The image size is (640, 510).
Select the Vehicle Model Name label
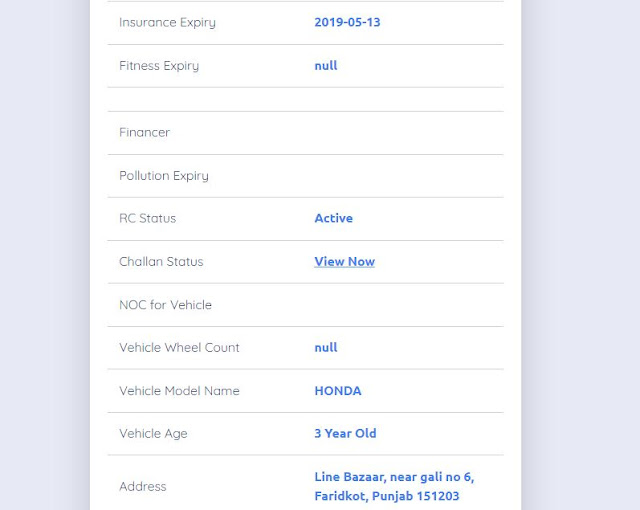pos(179,391)
